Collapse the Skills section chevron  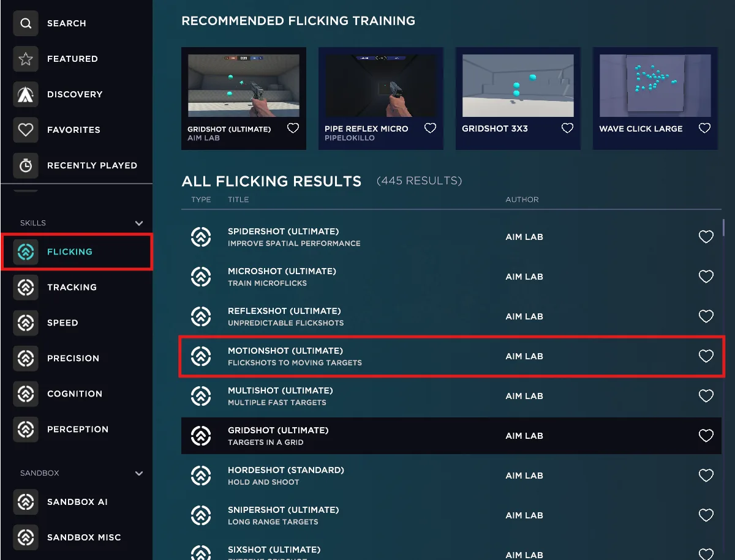pos(139,223)
